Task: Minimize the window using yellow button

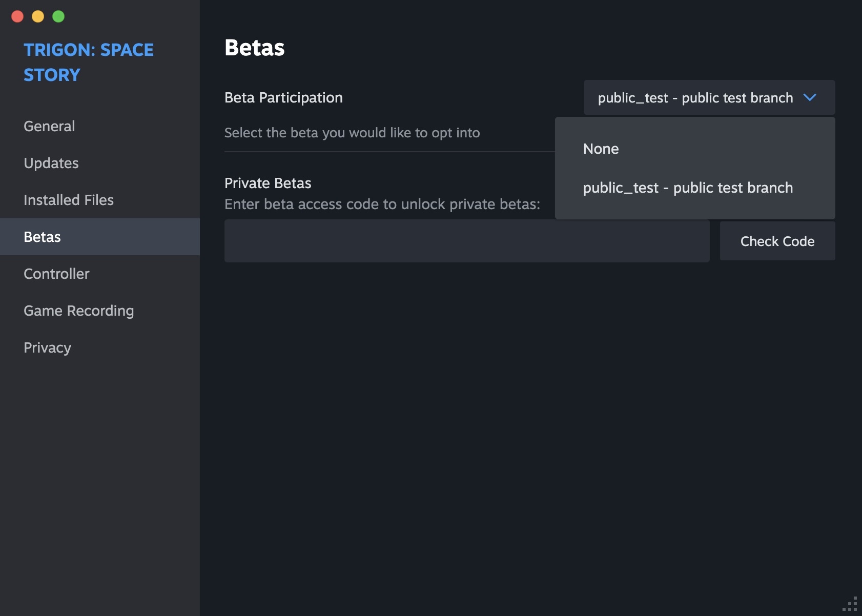Action: (38, 16)
